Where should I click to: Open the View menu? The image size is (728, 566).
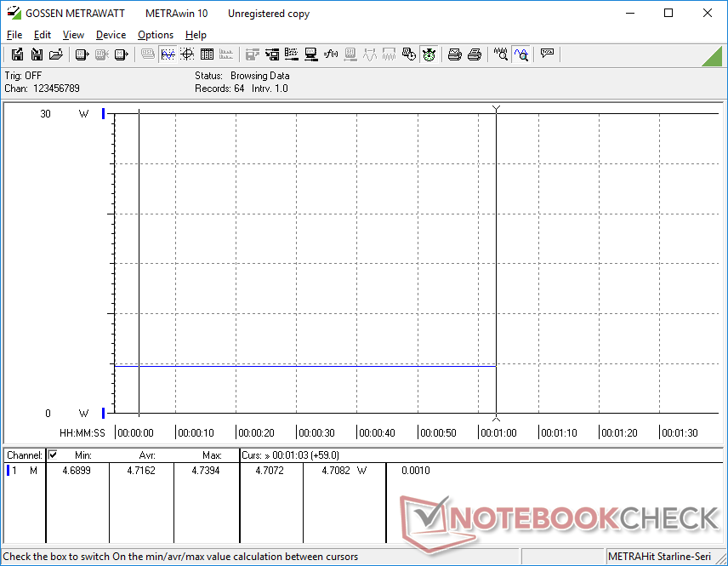point(73,35)
